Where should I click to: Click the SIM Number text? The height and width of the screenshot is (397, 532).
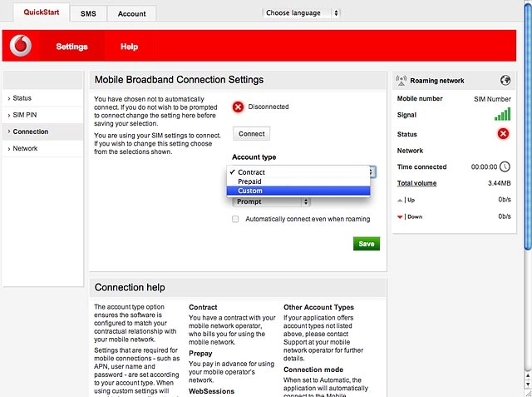click(x=492, y=99)
